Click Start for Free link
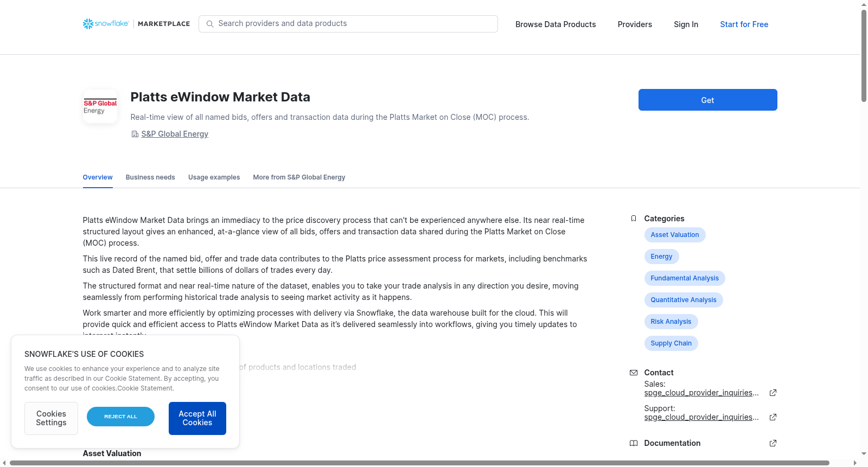Screen dimensions: 868x467 tap(744, 24)
